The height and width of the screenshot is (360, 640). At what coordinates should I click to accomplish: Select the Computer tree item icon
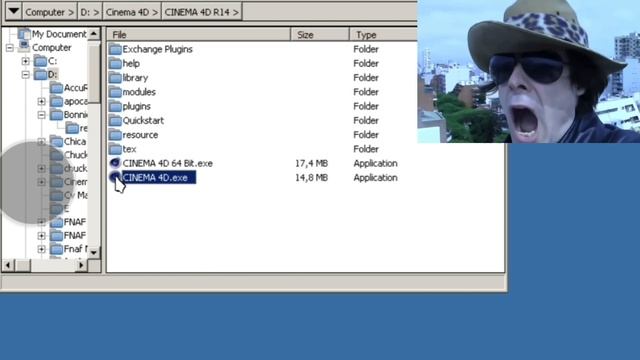click(24, 47)
